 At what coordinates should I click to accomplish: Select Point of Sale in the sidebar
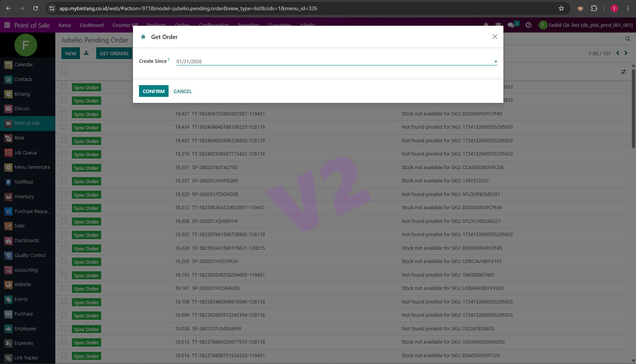point(28,123)
